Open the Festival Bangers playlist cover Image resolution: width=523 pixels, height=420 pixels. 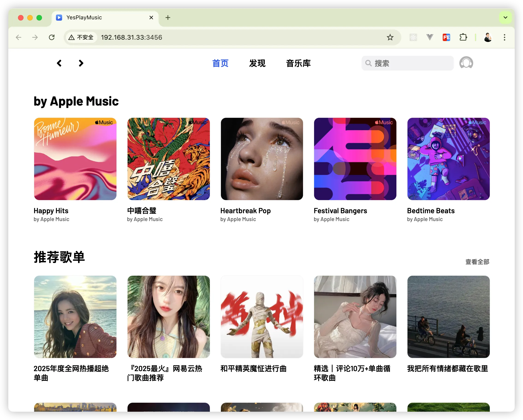coord(355,159)
